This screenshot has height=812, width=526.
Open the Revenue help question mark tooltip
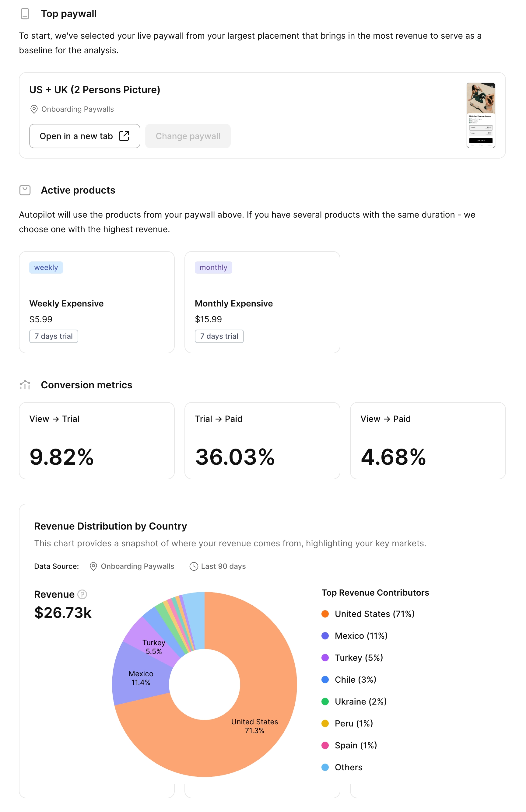click(82, 594)
